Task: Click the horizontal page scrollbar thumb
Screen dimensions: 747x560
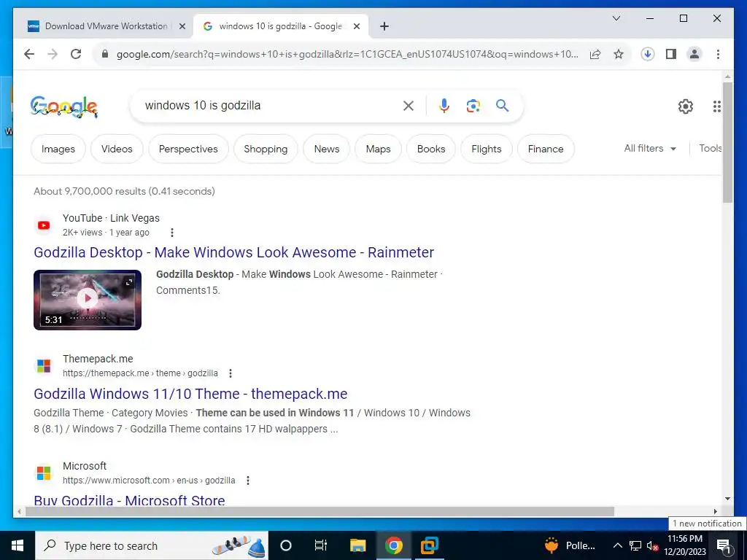Action: 320,511
